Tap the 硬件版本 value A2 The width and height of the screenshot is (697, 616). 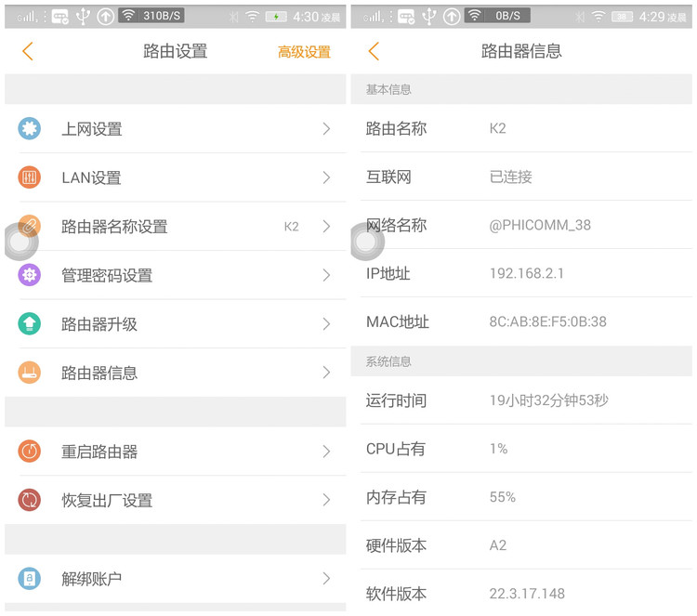click(497, 545)
